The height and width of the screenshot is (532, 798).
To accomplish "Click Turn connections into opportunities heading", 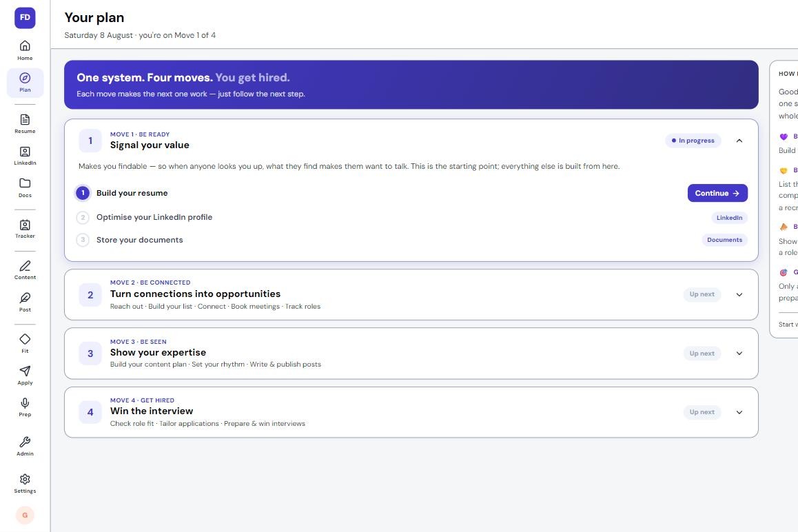I will point(196,294).
